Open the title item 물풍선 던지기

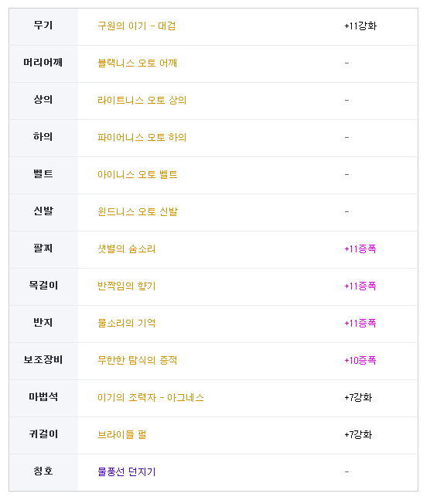click(x=127, y=471)
